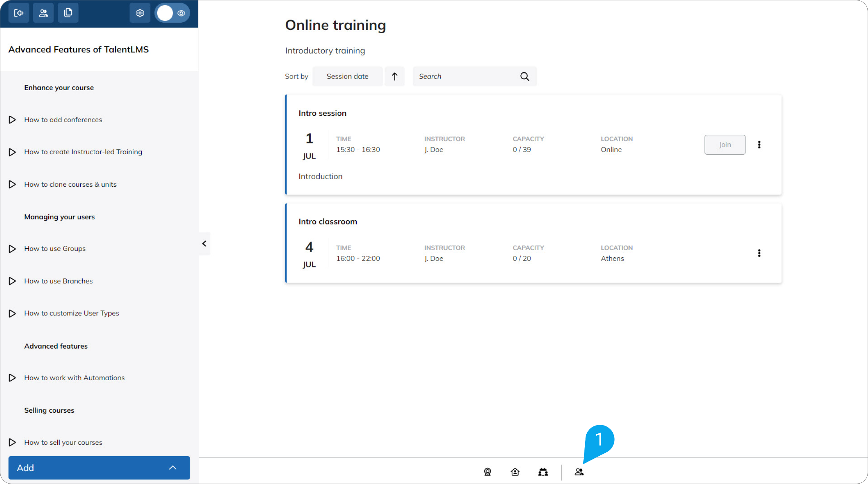
Task: Open the Session date sort dropdown
Action: coord(347,76)
